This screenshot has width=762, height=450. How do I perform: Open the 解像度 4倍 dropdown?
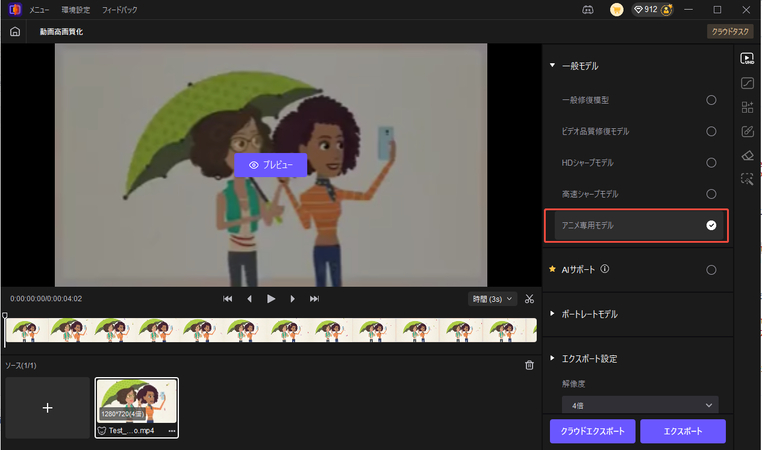(x=640, y=405)
